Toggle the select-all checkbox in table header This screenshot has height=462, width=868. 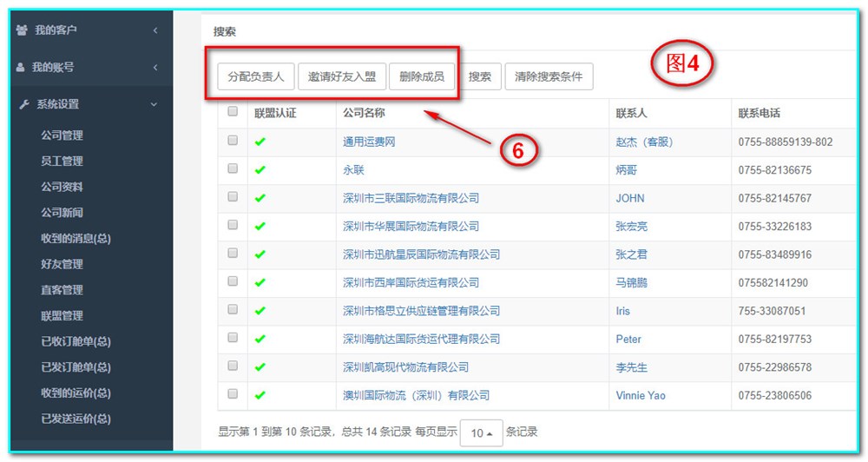point(233,111)
